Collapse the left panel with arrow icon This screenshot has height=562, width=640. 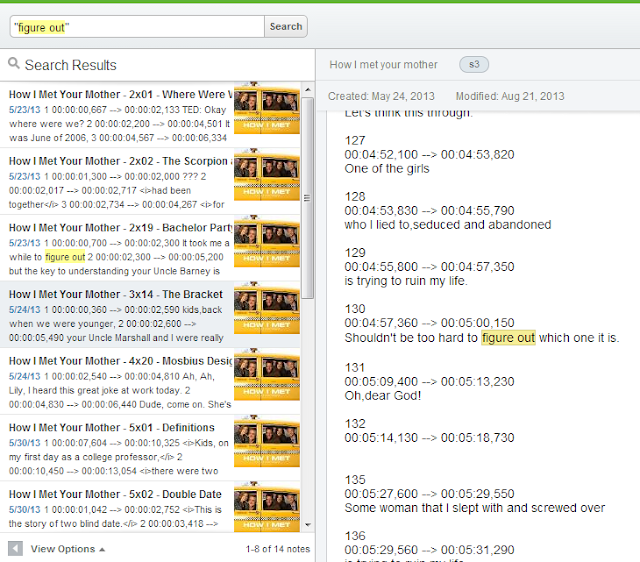pyautogui.click(x=16, y=549)
